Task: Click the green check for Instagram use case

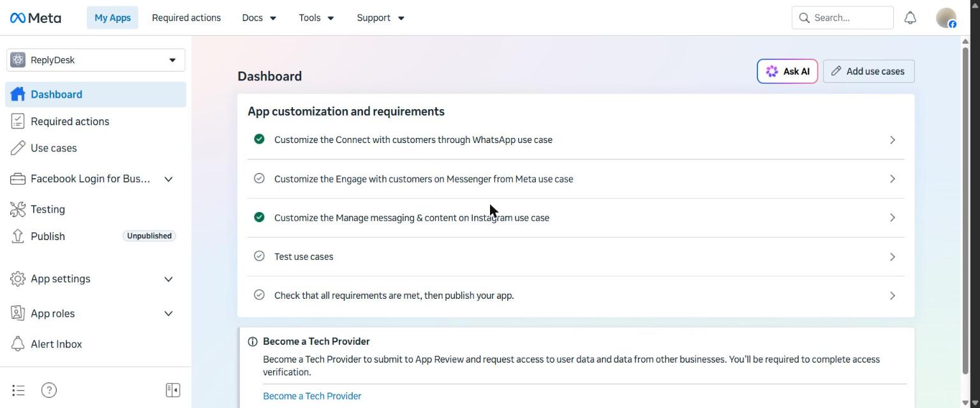Action: click(259, 217)
